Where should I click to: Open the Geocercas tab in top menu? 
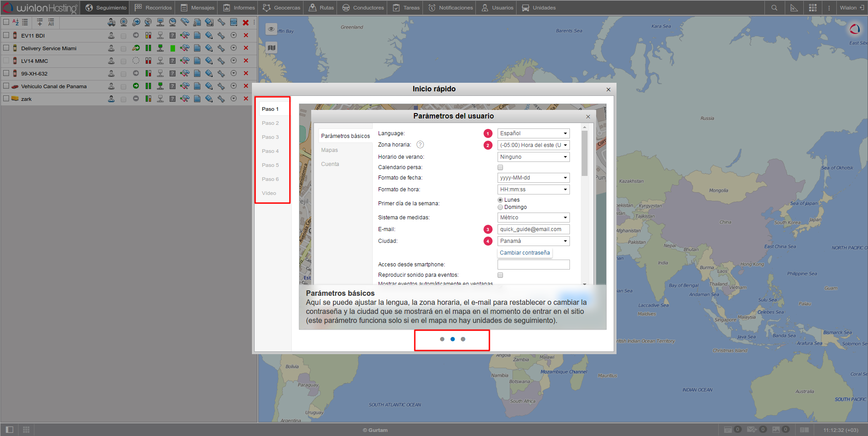click(x=281, y=8)
